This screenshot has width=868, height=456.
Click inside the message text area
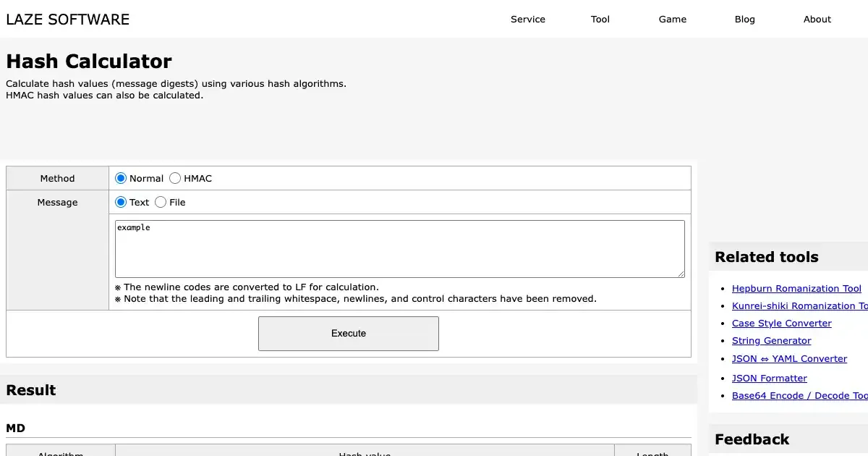pyautogui.click(x=399, y=249)
